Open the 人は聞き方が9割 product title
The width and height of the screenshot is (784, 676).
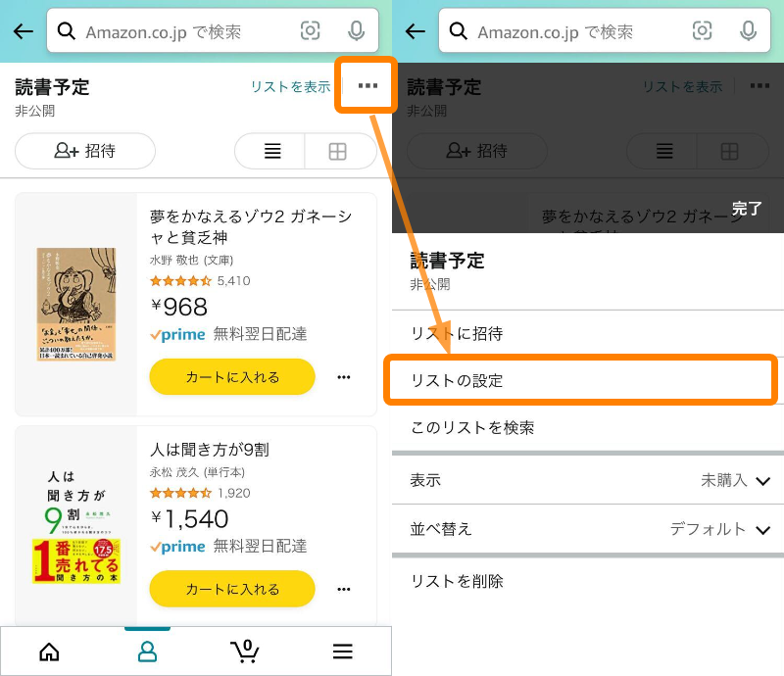(210, 450)
